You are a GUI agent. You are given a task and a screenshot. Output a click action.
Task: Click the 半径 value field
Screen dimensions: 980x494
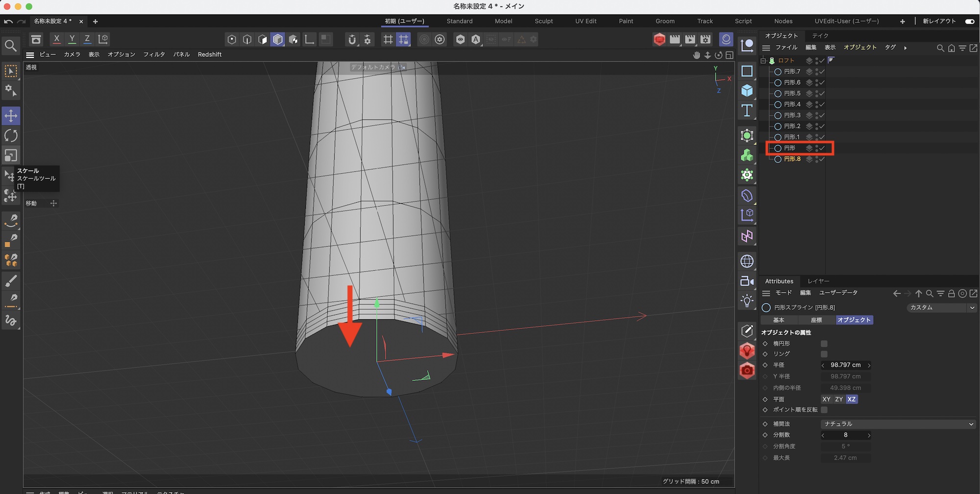tap(845, 365)
